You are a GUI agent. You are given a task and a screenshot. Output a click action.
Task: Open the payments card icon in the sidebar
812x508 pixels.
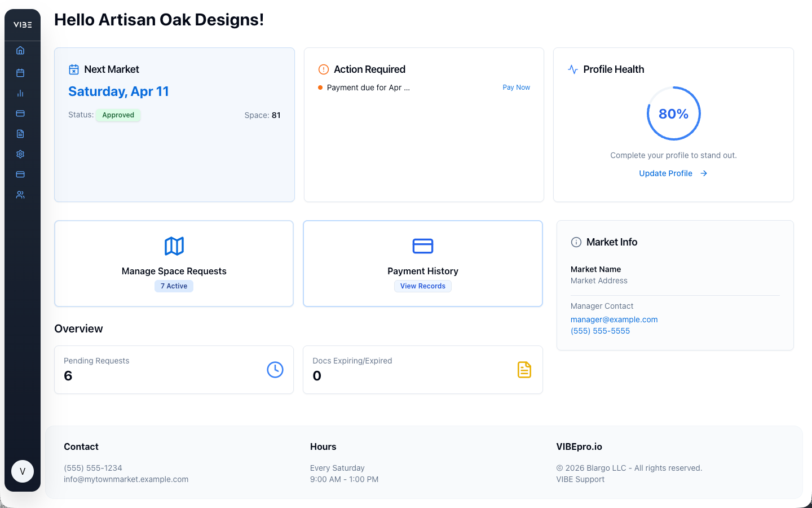coord(20,113)
